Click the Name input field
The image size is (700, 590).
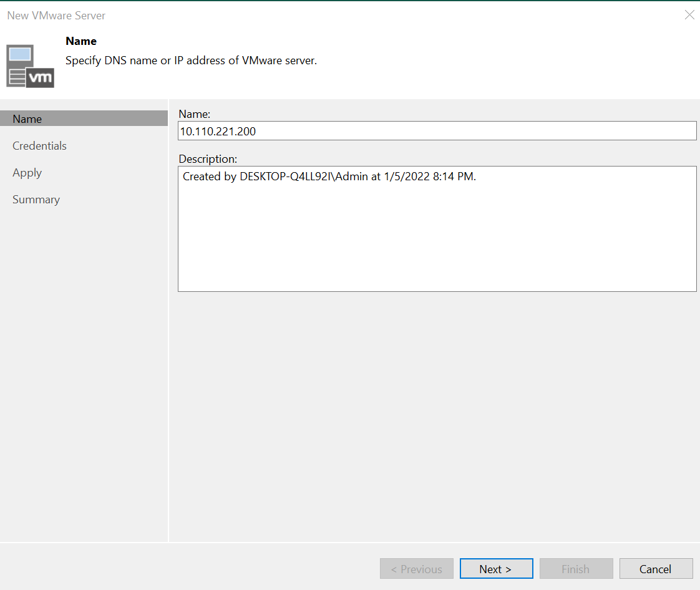(437, 131)
